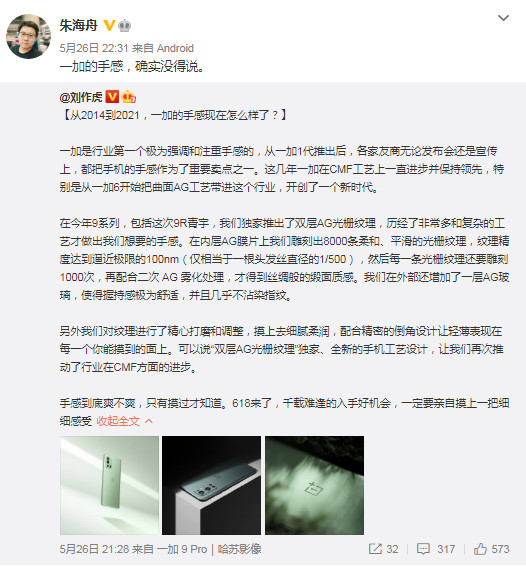
Task: Collapse full text via 收起全文
Action: (118, 421)
